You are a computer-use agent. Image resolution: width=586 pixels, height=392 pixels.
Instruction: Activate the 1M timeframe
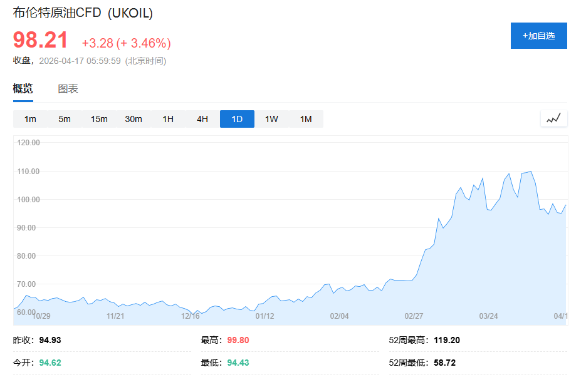tap(306, 118)
